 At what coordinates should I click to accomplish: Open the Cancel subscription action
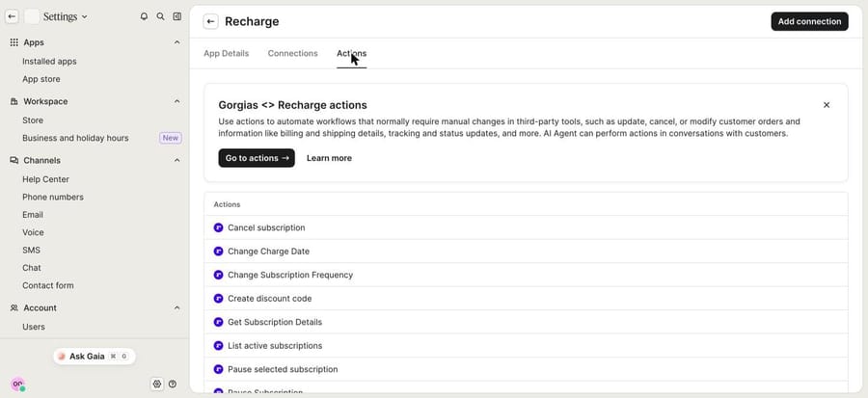(x=526, y=227)
